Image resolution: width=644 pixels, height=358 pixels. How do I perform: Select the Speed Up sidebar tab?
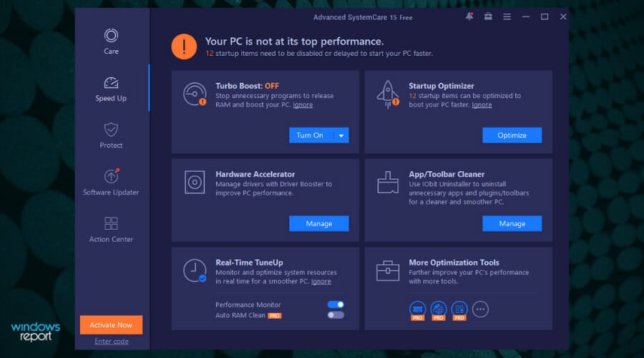tap(111, 89)
